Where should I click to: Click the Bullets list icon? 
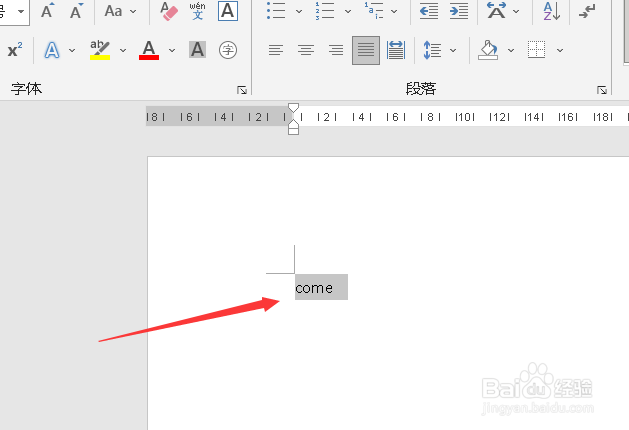[x=276, y=11]
